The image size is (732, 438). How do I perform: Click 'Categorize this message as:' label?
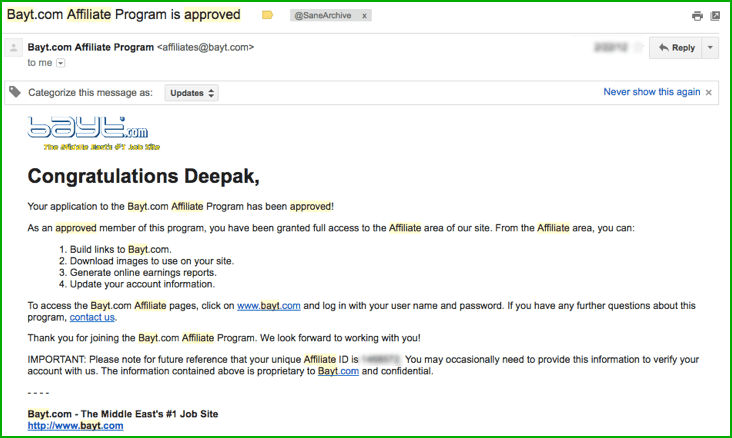(91, 92)
